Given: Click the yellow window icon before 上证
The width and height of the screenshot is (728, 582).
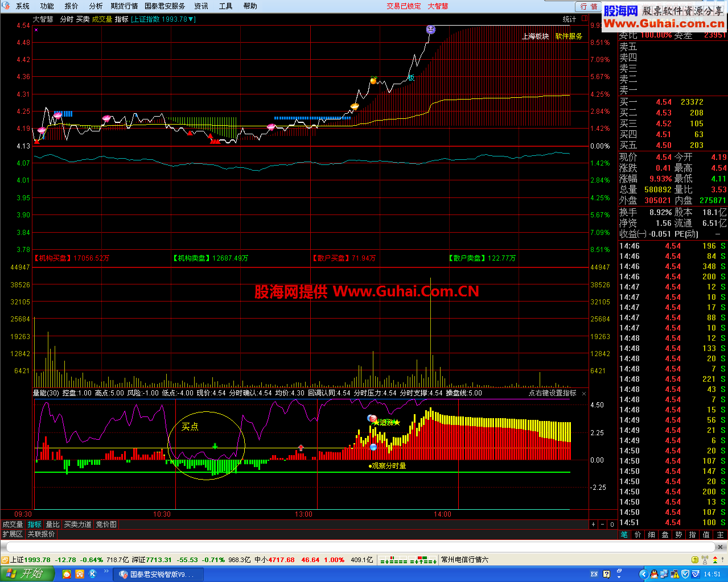Looking at the screenshot, I should coord(5,560).
